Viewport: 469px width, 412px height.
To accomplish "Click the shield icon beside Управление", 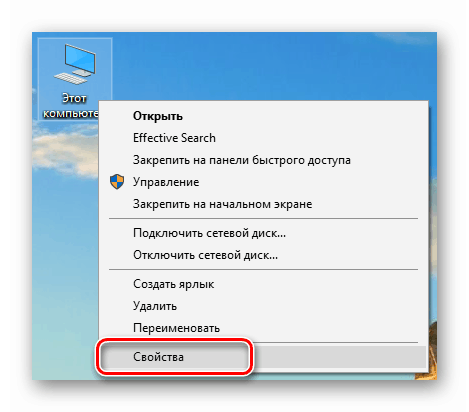I will click(x=117, y=182).
